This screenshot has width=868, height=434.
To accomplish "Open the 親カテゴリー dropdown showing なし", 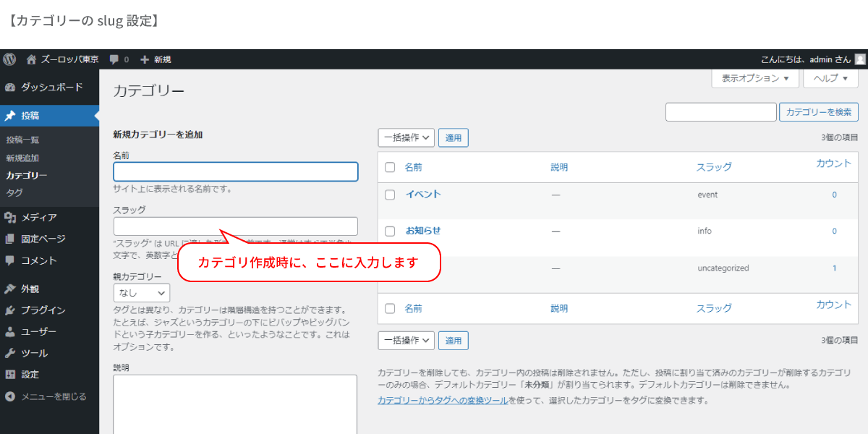I will pyautogui.click(x=141, y=292).
